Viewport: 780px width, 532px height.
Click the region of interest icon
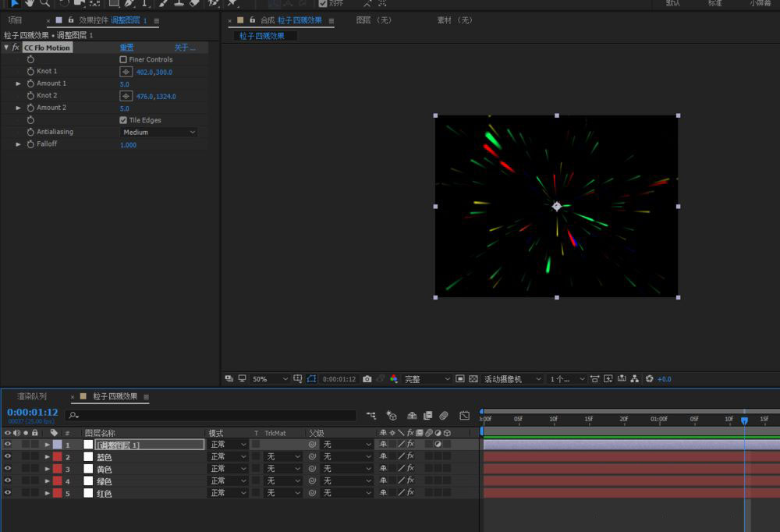460,379
